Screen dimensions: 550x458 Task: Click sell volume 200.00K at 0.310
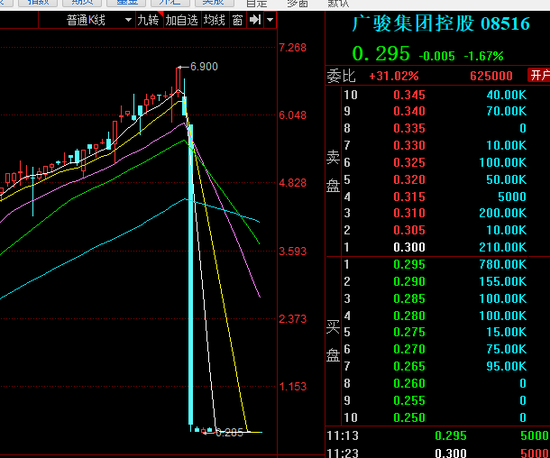pos(503,213)
